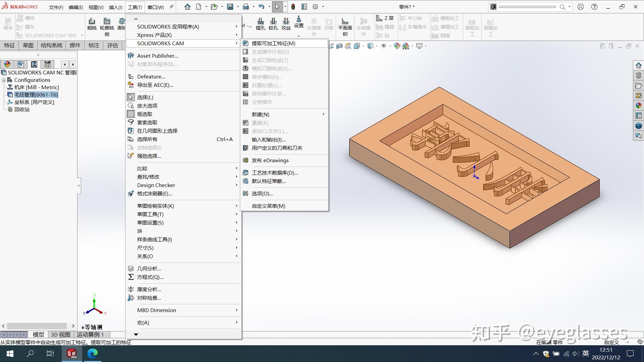
Task: Click the 平面面积 face area icon
Action: 345,25
